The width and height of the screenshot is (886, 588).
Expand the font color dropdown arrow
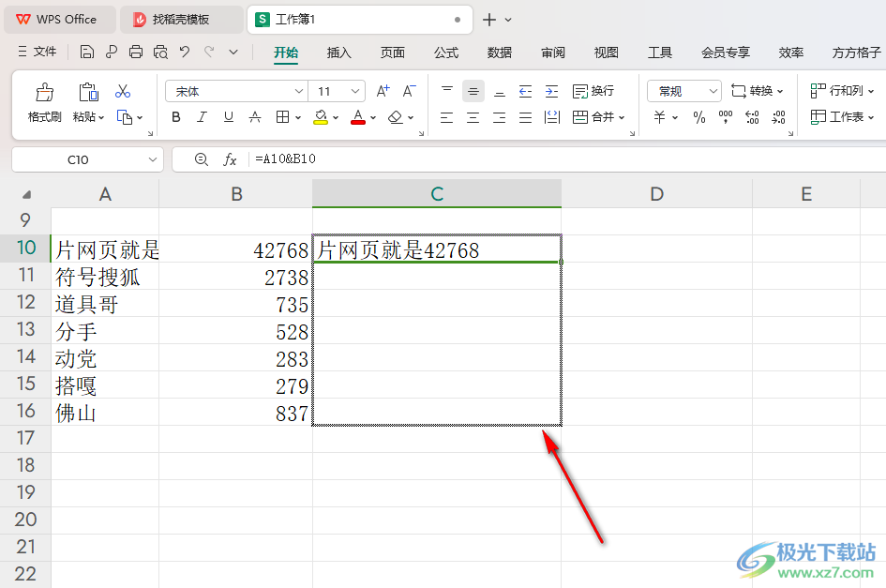[x=373, y=117]
